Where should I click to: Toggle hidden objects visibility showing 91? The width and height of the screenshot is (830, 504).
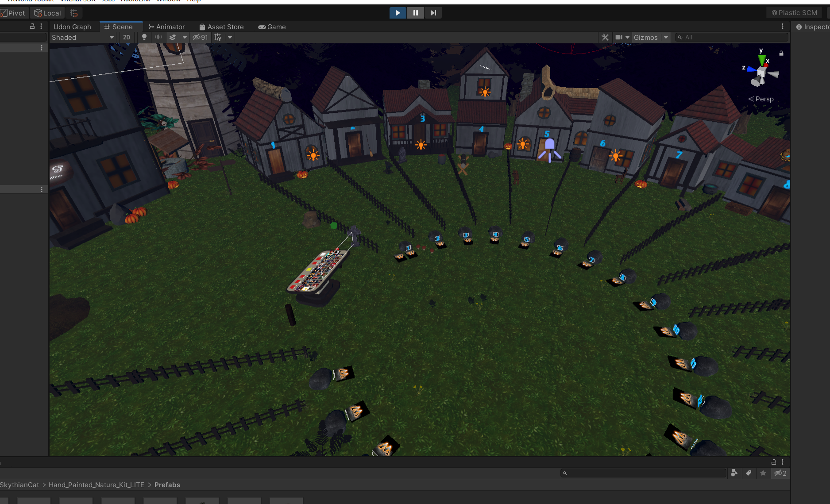200,38
